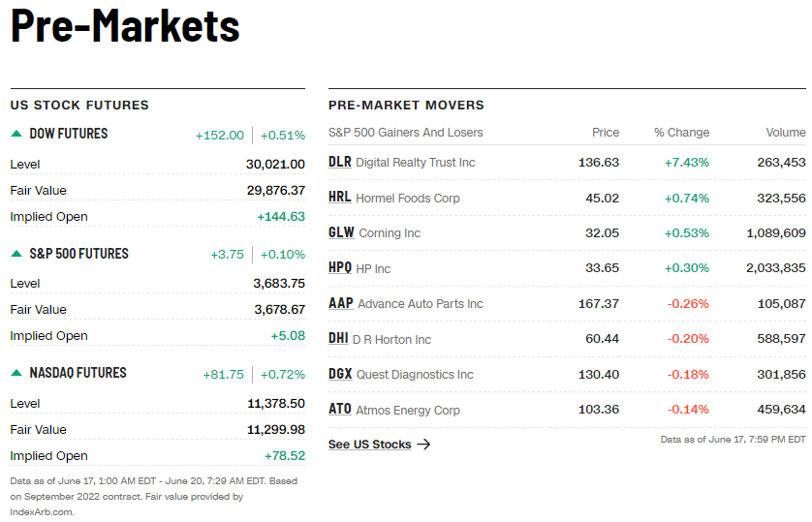The image size is (812, 522).
Task: Open the DHI ticker symbol
Action: (338, 339)
